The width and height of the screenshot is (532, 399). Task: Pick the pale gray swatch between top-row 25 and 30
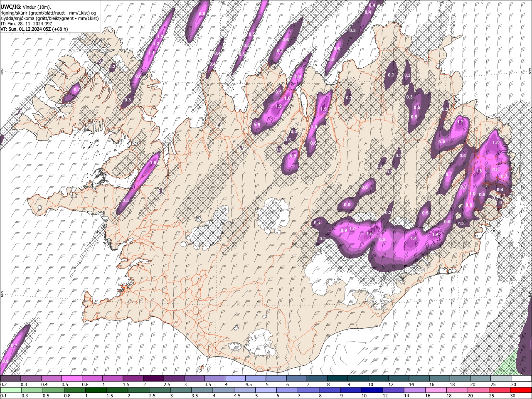point(501,378)
